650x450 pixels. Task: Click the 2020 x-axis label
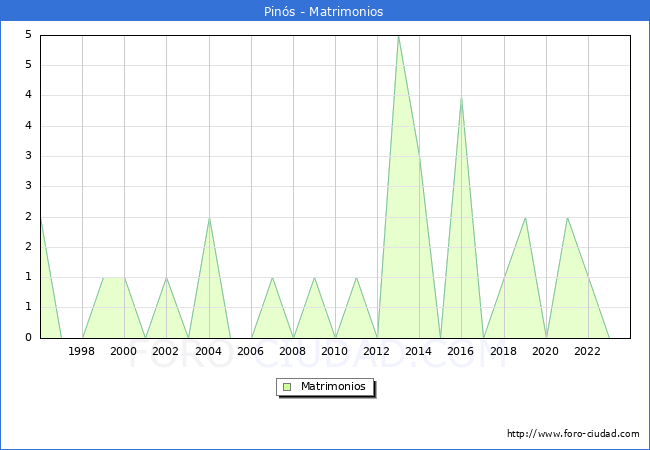(545, 351)
